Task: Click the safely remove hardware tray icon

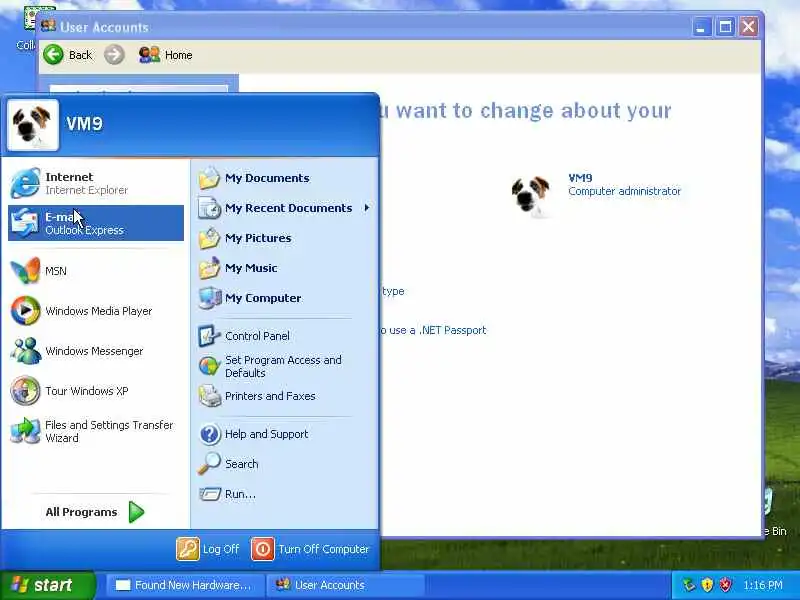Action: pyautogui.click(x=689, y=585)
